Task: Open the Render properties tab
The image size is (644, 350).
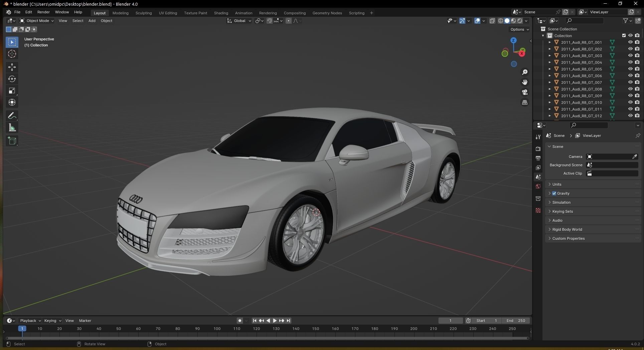Action: [538, 149]
